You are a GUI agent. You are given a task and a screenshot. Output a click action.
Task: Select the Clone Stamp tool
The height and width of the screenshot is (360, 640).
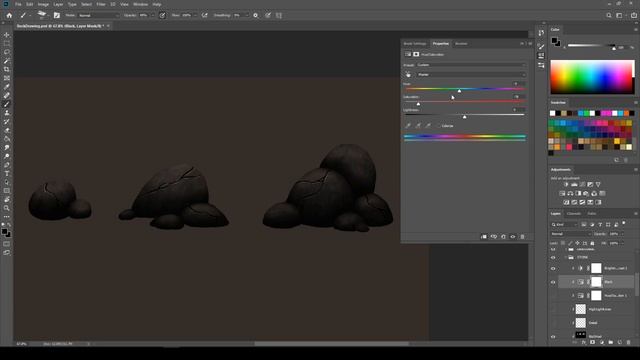7,113
